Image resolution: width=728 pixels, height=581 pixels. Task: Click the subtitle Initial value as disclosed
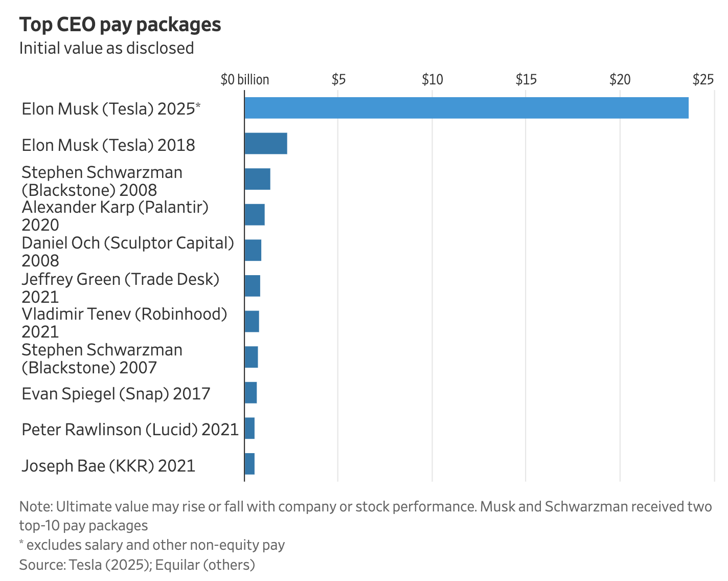(x=106, y=48)
